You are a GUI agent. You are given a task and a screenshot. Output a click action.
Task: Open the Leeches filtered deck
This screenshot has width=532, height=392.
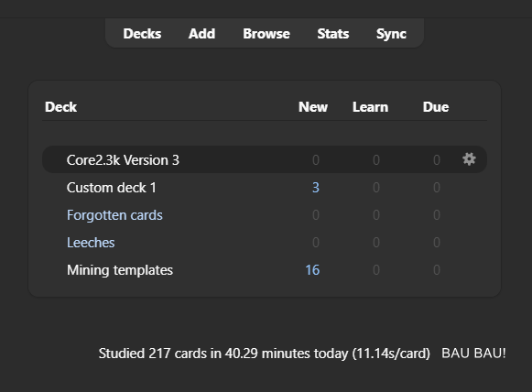click(x=91, y=243)
